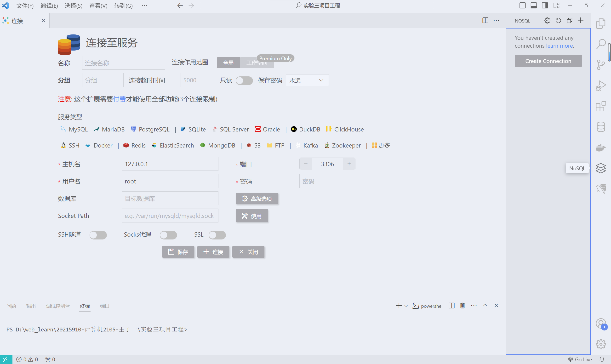The width and height of the screenshot is (611, 364).
Task: Customize layout from title bar icon
Action: pos(556,6)
